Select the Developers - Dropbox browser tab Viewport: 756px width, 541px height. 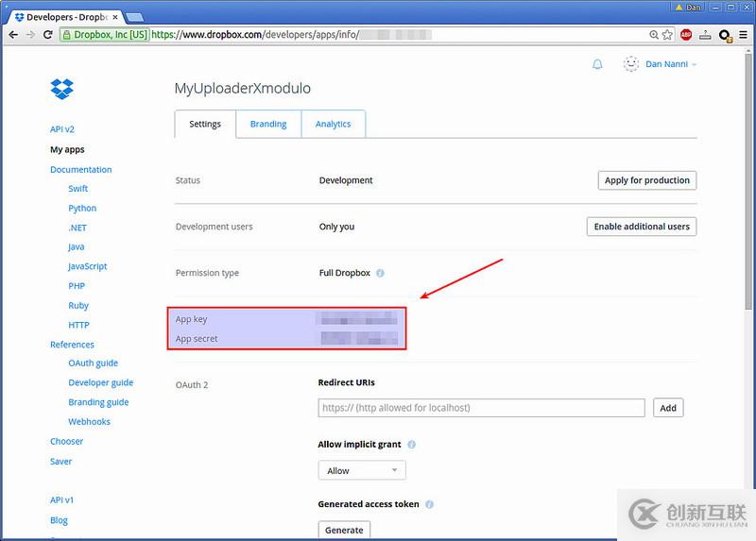[x=66, y=17]
